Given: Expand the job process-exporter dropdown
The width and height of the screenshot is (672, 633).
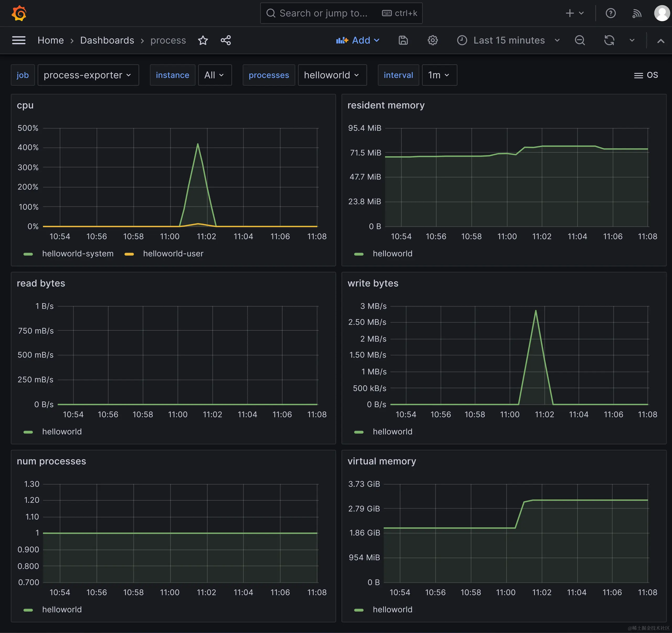Looking at the screenshot, I should click(x=88, y=75).
